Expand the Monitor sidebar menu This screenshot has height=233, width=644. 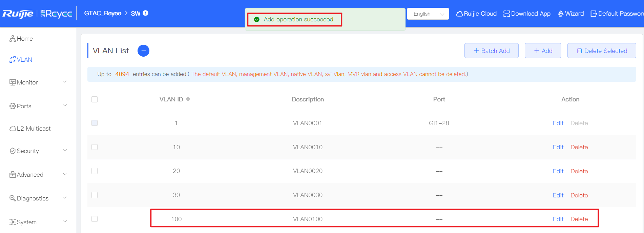click(x=38, y=82)
